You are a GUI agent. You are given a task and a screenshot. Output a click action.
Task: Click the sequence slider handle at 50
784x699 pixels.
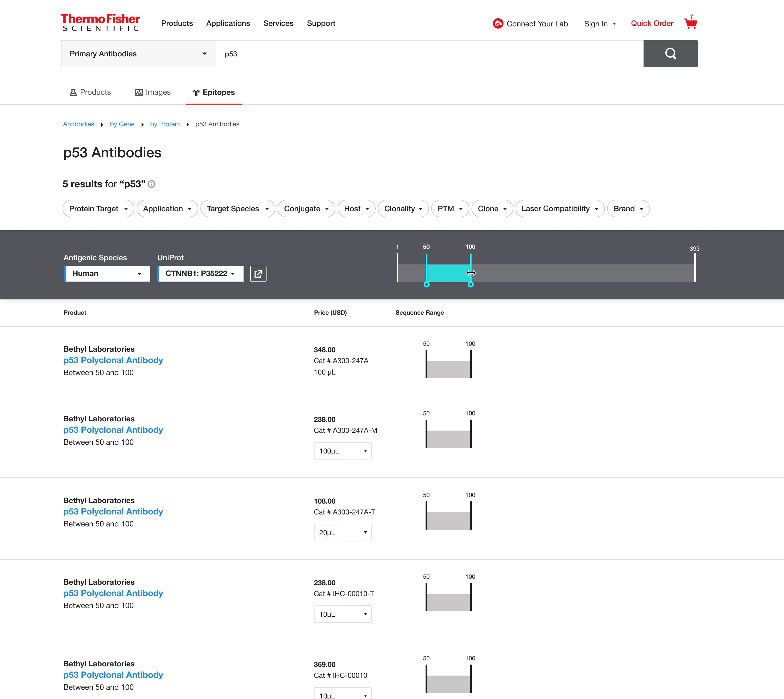coord(426,285)
